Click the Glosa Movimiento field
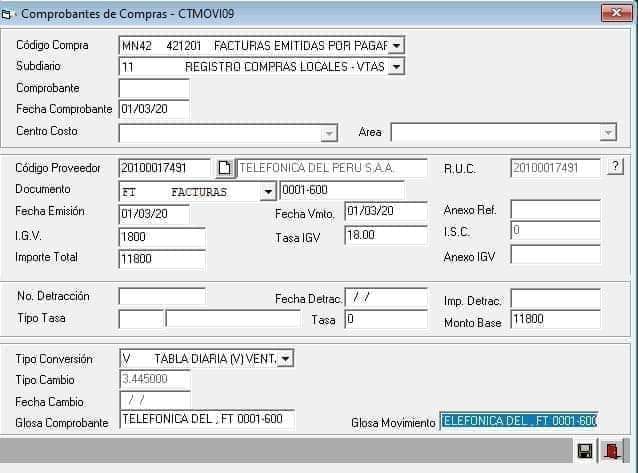This screenshot has height=473, width=638. pyautogui.click(x=519, y=421)
